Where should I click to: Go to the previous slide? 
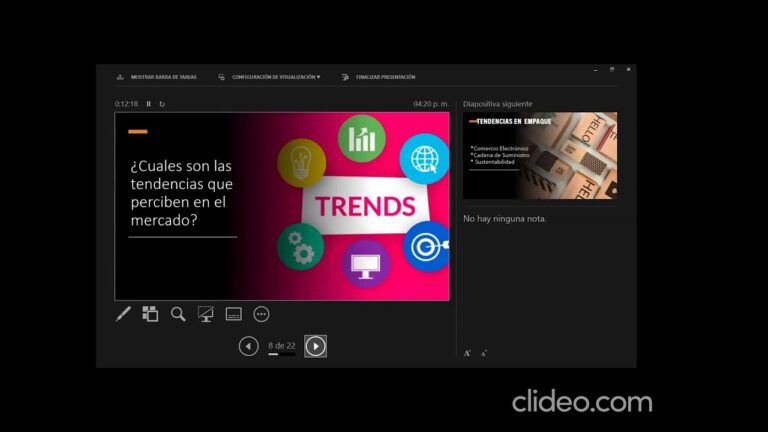249,346
